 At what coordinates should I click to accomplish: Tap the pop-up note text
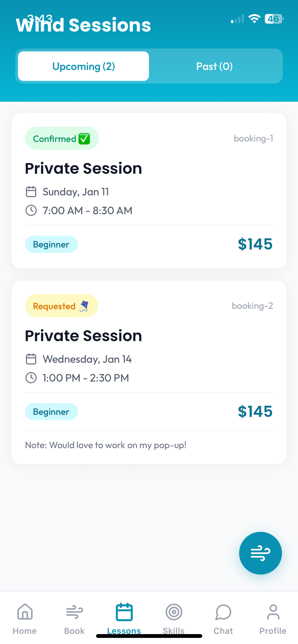[x=106, y=445]
